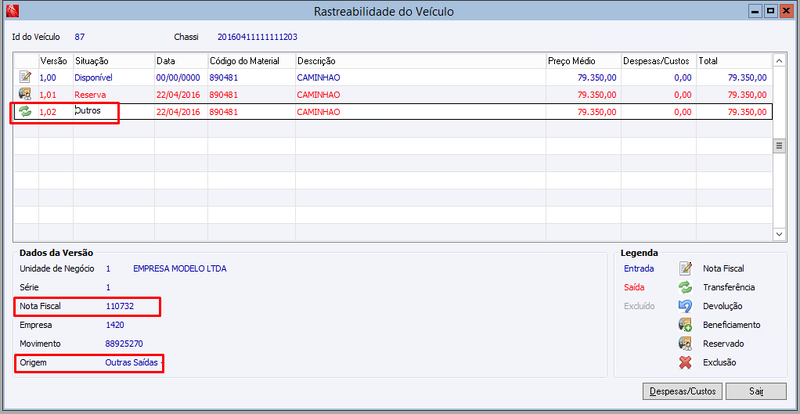Maximize the Rastreabilidade do Veículo window

[x=771, y=10]
